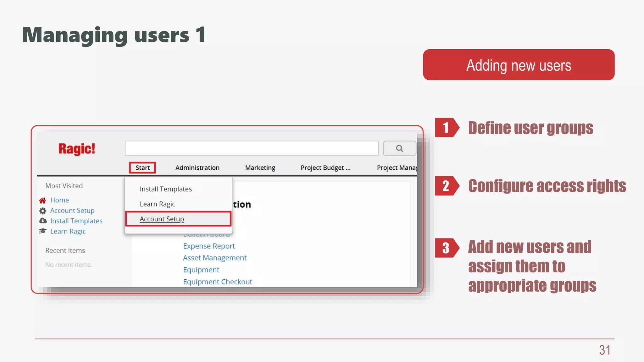Click the cloud download Install Templates icon

(x=43, y=221)
